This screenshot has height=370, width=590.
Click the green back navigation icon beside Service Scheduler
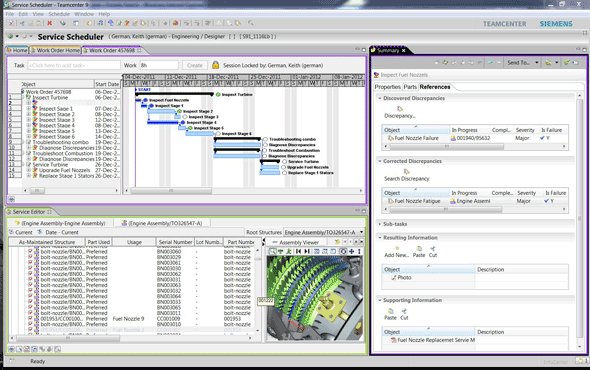click(x=10, y=37)
